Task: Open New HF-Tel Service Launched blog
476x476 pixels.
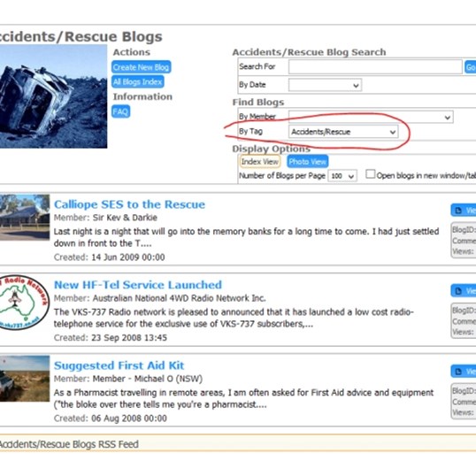Action: (138, 285)
